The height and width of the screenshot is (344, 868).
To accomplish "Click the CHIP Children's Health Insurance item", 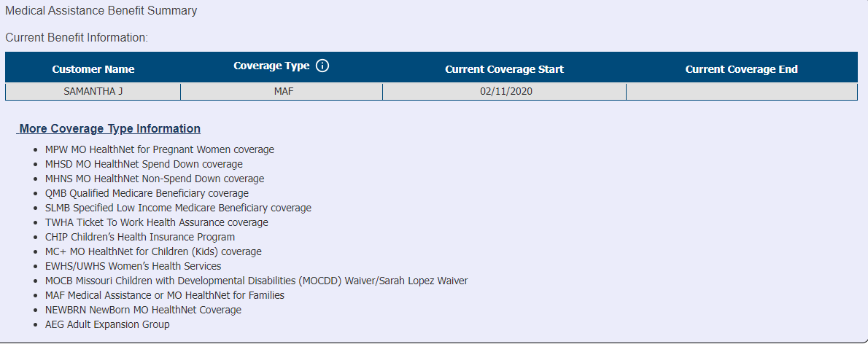I will 140,238.
